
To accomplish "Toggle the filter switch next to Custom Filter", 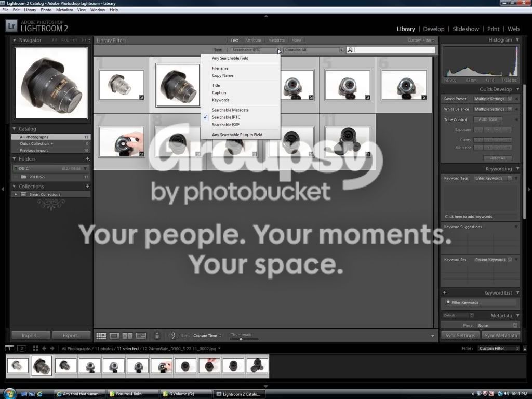I will pos(525,349).
